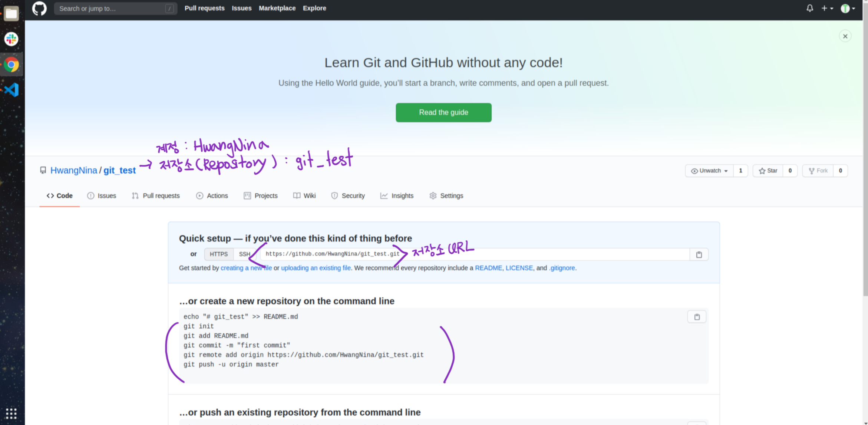Switch to the Insights tab
Viewport: 868px width, 425px height.
(x=397, y=196)
